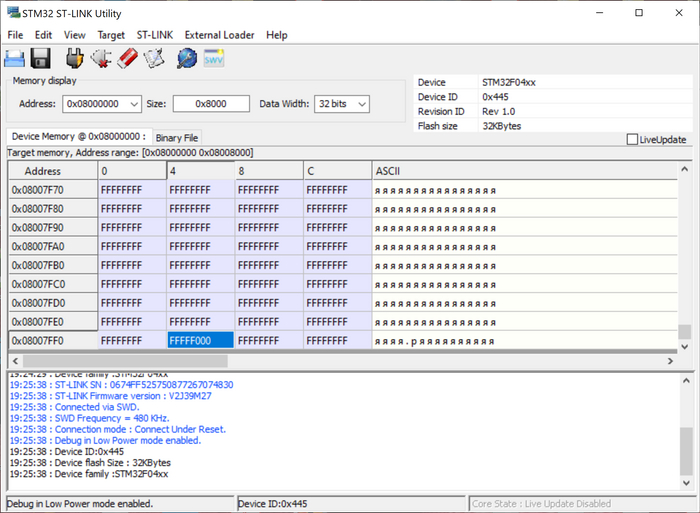Expand the Address dropdown
The image size is (700, 513).
tap(135, 104)
